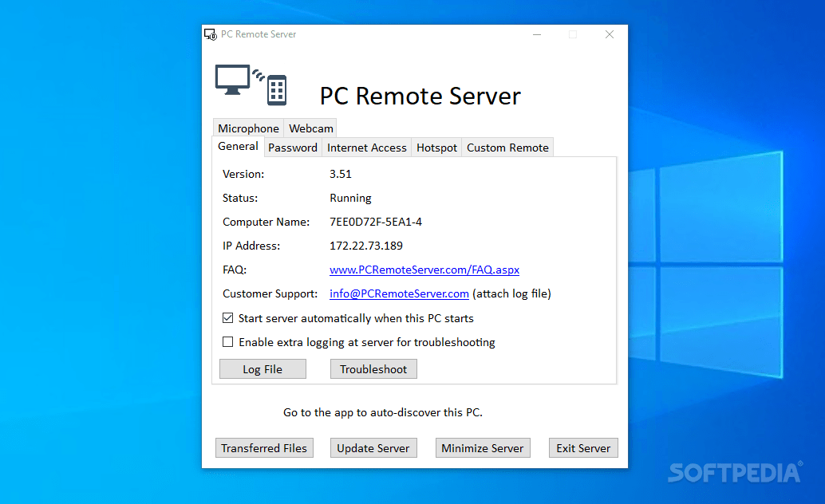Uncheck Start server automatically when PC starts
Viewport: 825px width, 504px height.
(x=228, y=317)
